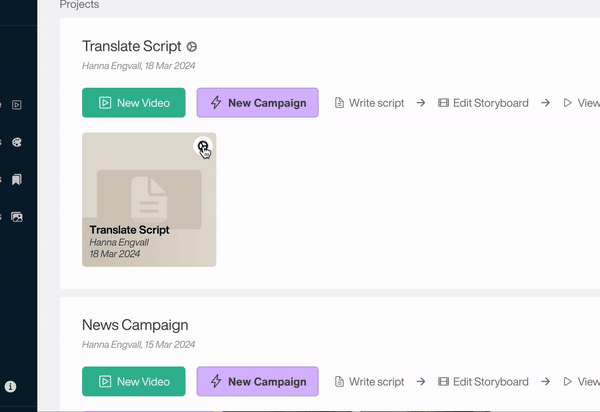The width and height of the screenshot is (600, 412).
Task: Click the options icon on Translate Script thumbnail
Action: 203,146
